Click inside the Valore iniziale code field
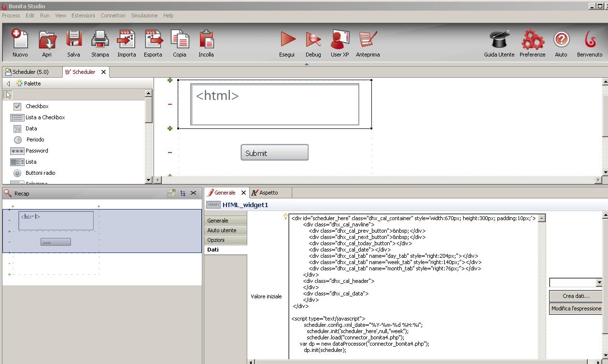608x364 pixels. tap(413, 287)
